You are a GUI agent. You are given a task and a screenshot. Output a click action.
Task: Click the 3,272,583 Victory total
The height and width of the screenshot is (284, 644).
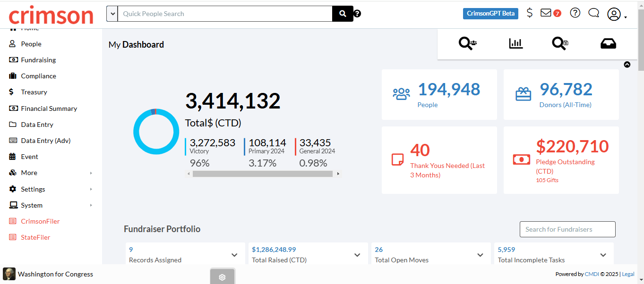coord(213,143)
